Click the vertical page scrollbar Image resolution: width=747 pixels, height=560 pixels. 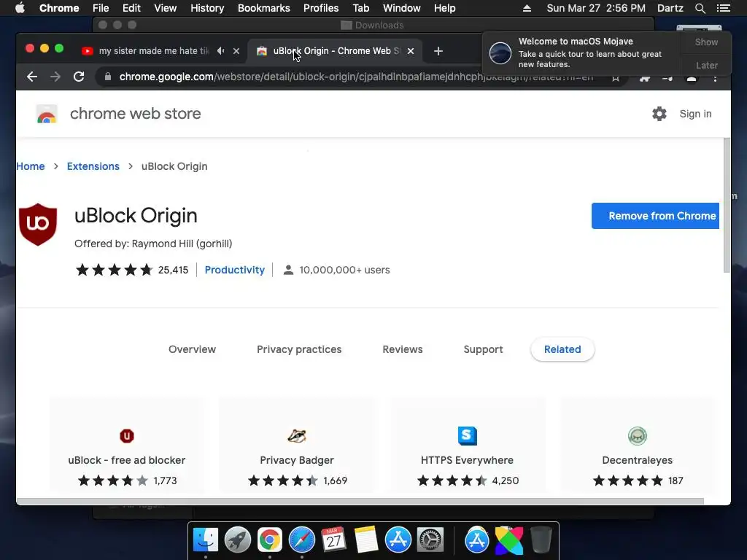[x=727, y=206]
